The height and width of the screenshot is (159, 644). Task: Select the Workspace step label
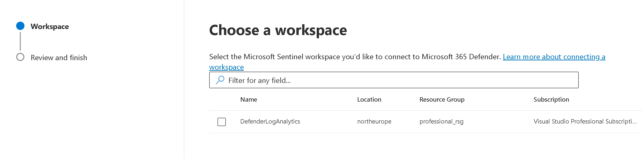pyautogui.click(x=50, y=26)
